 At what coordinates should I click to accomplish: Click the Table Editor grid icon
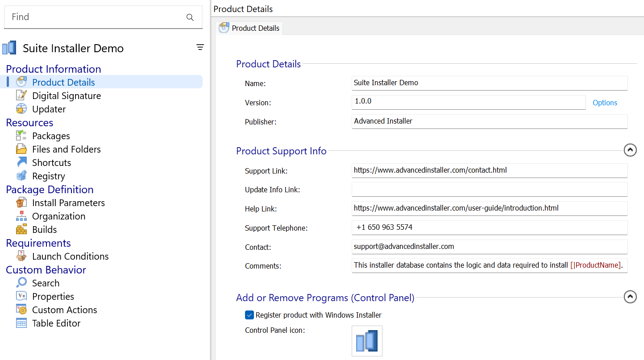(21, 323)
